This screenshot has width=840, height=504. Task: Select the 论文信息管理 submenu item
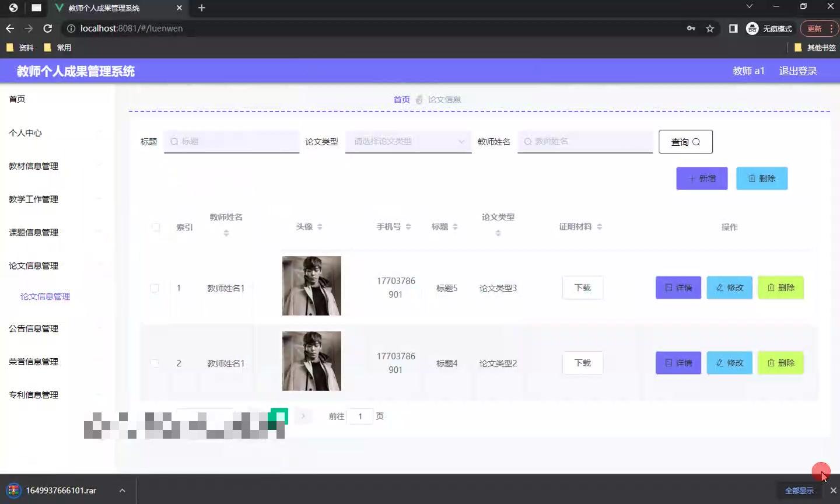45,296
